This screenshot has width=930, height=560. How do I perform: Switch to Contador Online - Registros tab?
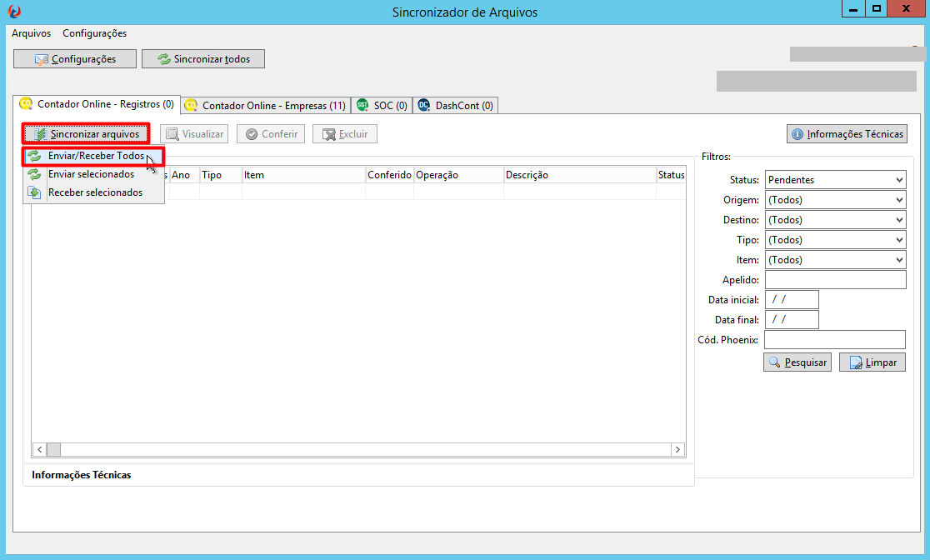97,104
